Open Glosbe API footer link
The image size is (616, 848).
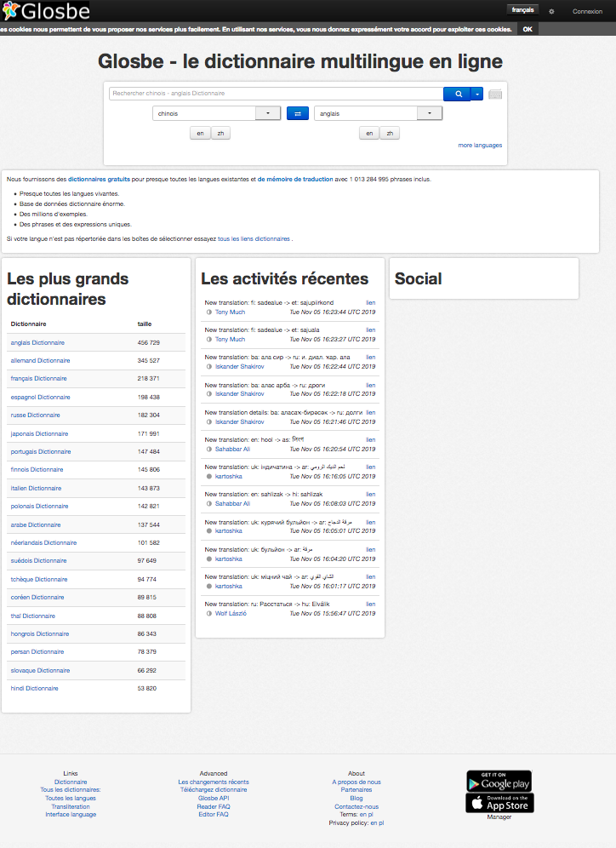click(214, 799)
